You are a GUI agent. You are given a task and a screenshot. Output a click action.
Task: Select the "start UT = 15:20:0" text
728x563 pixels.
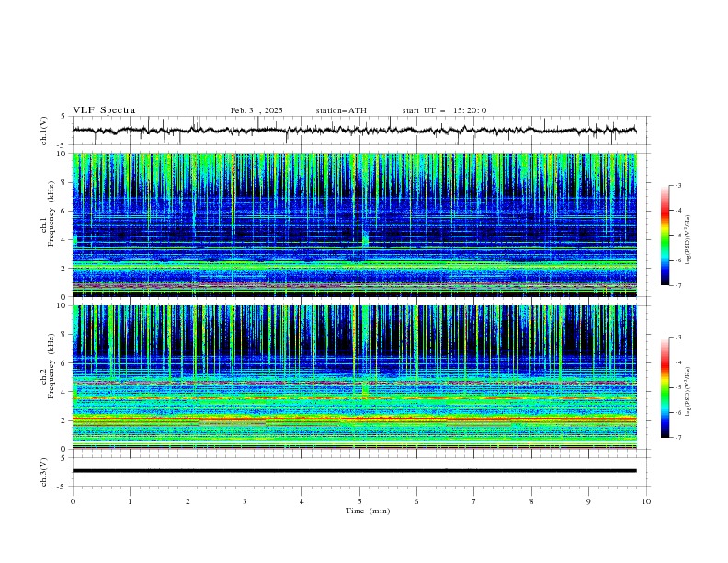click(444, 110)
